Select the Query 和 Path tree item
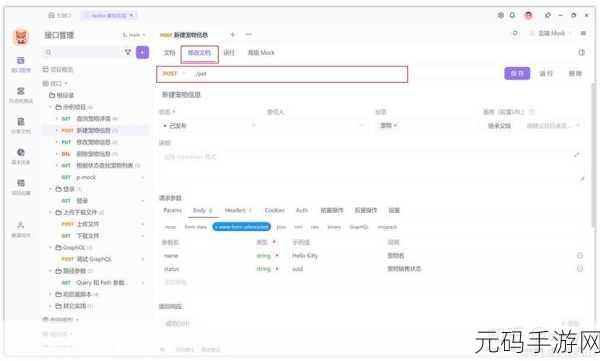Image resolution: width=600 pixels, height=361 pixels. pos(102,283)
